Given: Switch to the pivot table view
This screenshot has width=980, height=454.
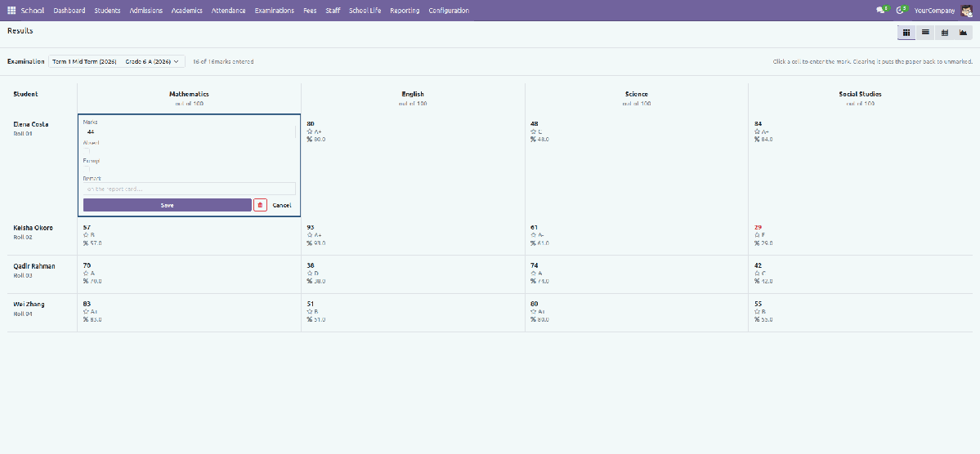Looking at the screenshot, I should pos(944,33).
